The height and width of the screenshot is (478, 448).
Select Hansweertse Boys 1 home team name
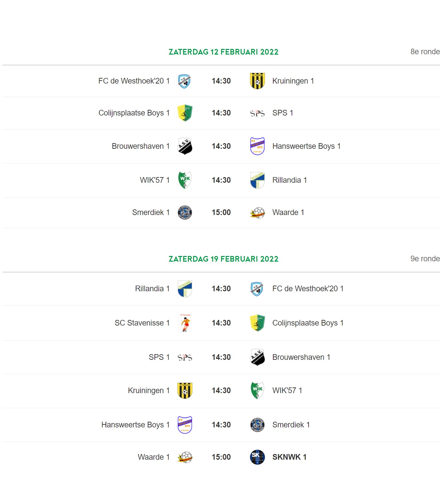pos(135,425)
